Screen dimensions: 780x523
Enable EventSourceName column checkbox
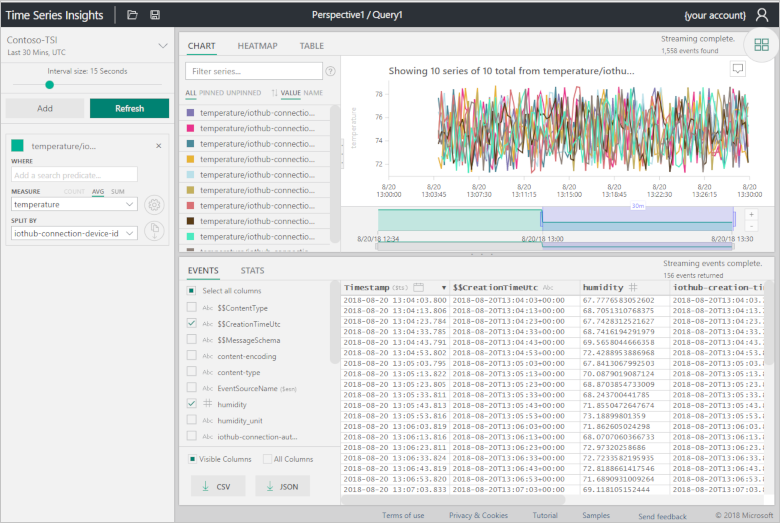tap(192, 387)
